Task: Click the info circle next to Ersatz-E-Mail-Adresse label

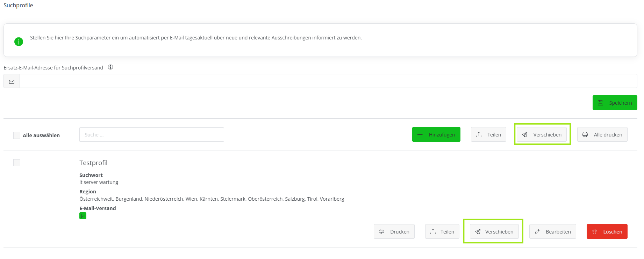Action: 110,67
